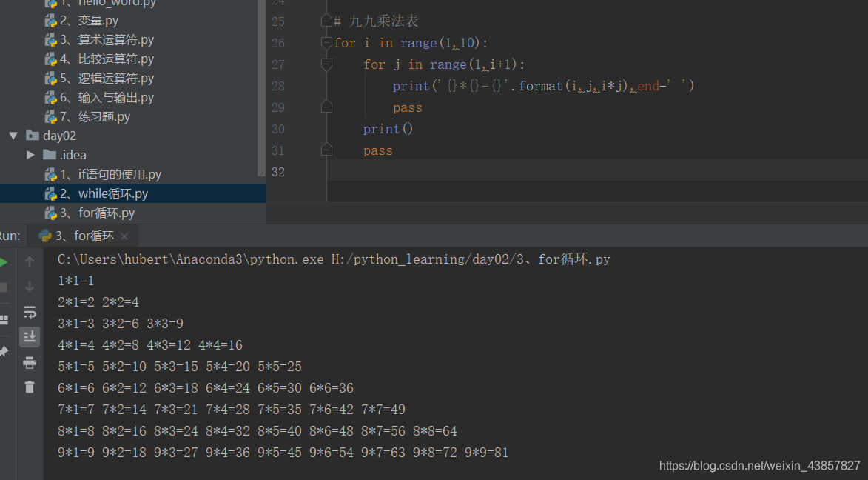Collapse the day02 folder arrow

coord(13,136)
